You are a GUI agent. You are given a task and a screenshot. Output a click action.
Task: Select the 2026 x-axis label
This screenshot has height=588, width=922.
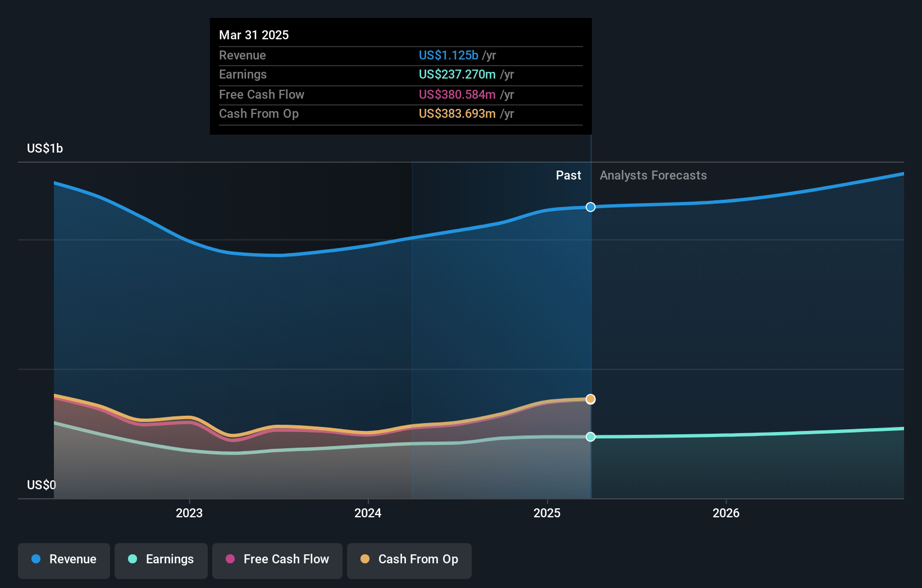pyautogui.click(x=726, y=513)
